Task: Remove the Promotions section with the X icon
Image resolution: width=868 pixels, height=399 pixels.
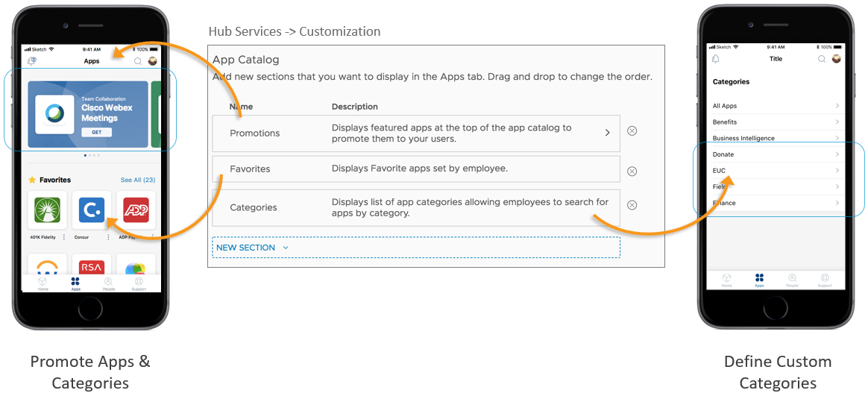Action: point(632,131)
